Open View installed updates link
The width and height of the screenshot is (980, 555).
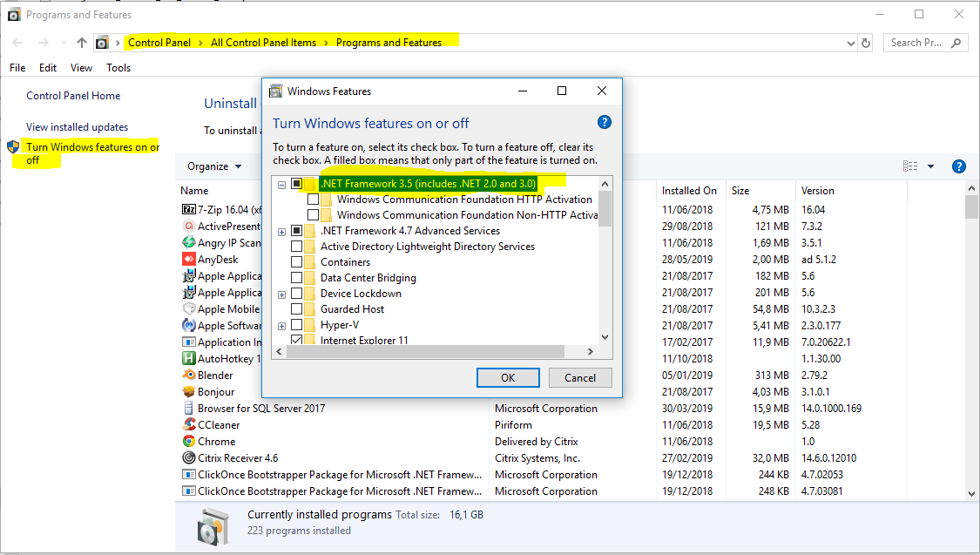[x=77, y=127]
